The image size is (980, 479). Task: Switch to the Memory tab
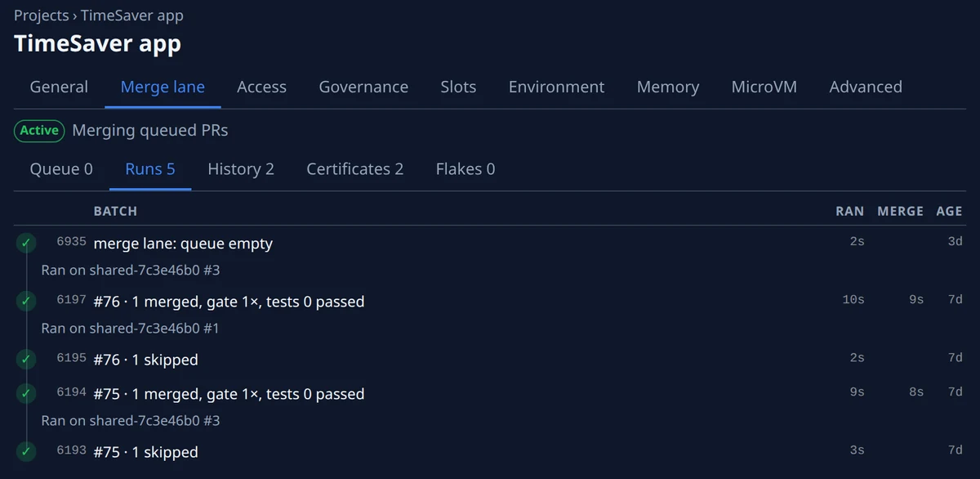[668, 87]
